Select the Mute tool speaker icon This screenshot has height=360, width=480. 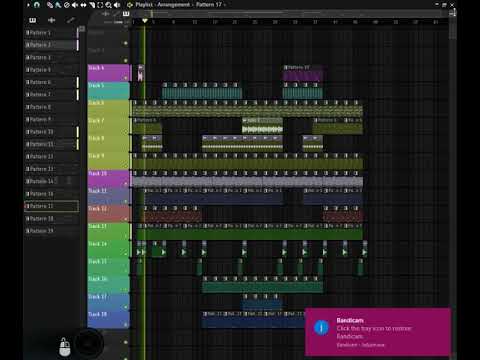point(75,5)
